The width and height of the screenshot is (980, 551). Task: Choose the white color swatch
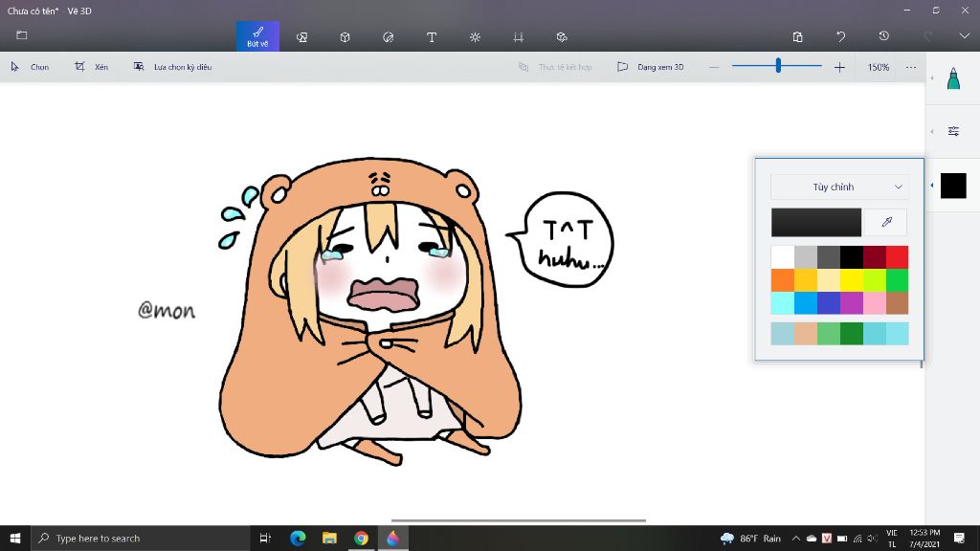coord(783,256)
